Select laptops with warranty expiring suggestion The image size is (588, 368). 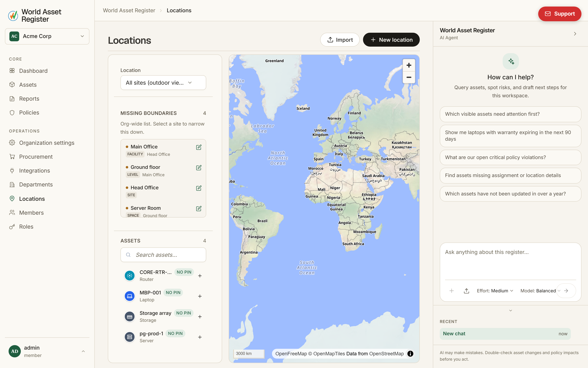click(x=510, y=136)
